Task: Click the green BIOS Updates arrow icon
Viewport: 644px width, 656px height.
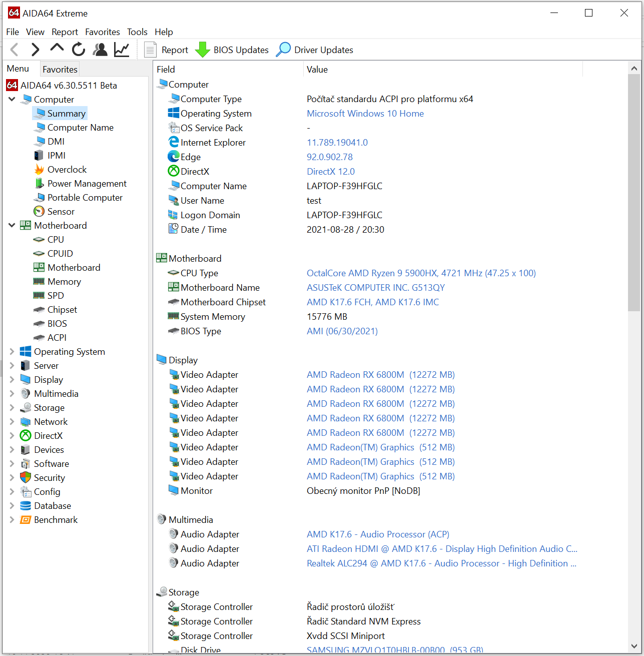Action: pyautogui.click(x=202, y=50)
